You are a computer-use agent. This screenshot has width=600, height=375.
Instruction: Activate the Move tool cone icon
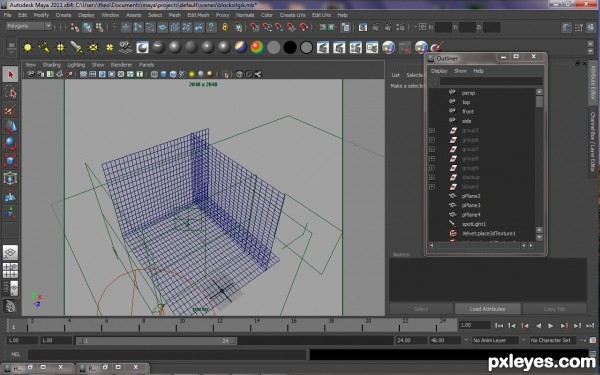coord(10,127)
